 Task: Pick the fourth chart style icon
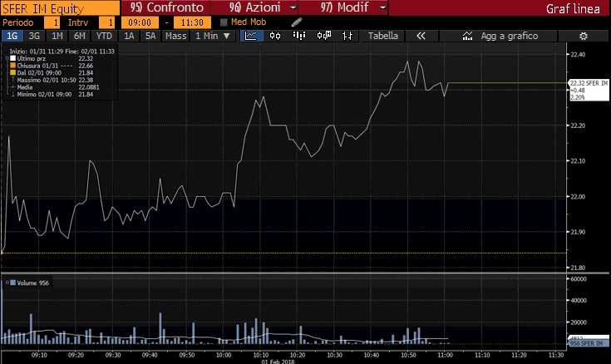coord(323,36)
